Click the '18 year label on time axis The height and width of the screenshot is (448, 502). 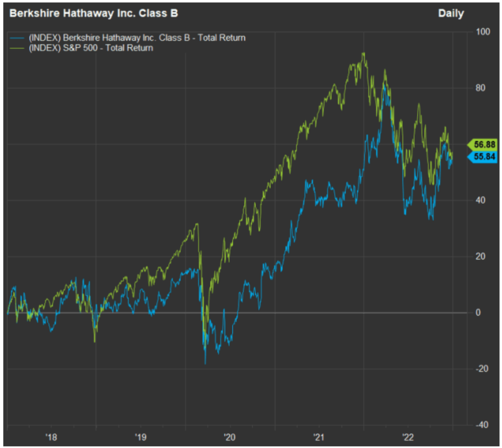(51, 437)
